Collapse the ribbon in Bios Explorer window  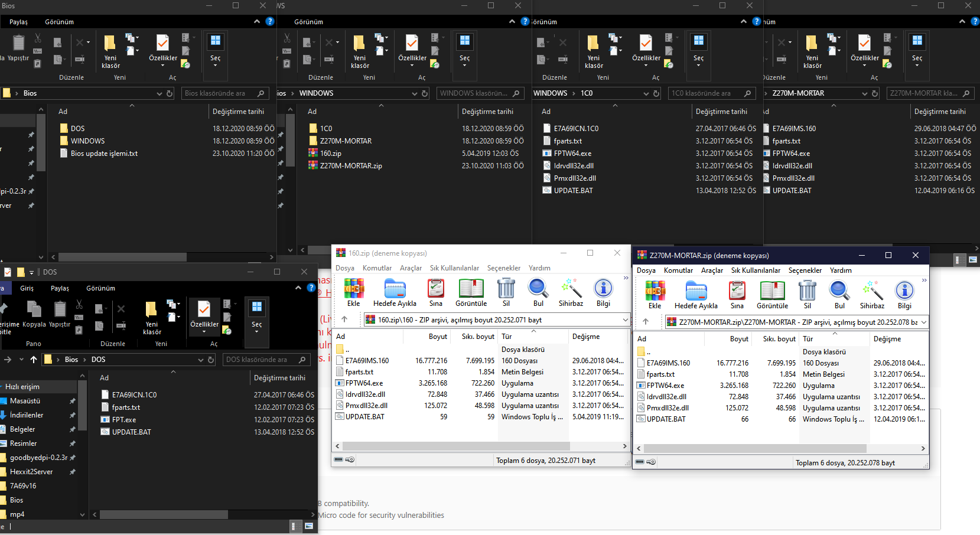coord(257,21)
